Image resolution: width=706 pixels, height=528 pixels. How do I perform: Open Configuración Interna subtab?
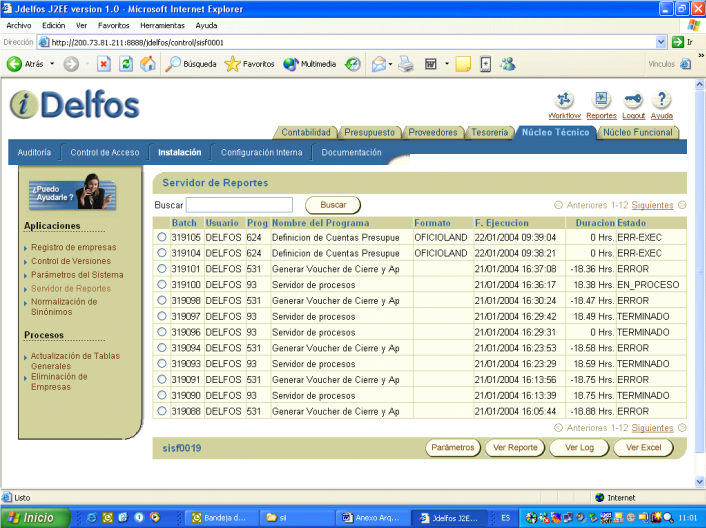pos(261,153)
